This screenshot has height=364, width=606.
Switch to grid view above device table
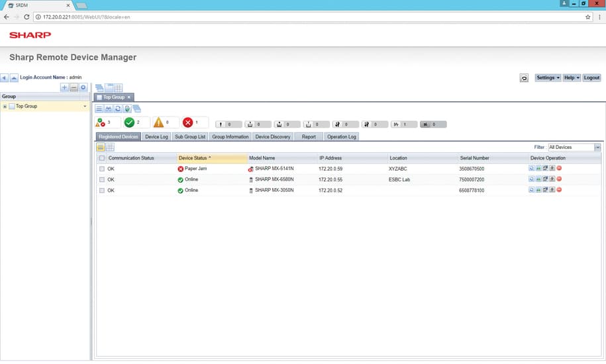point(110,147)
